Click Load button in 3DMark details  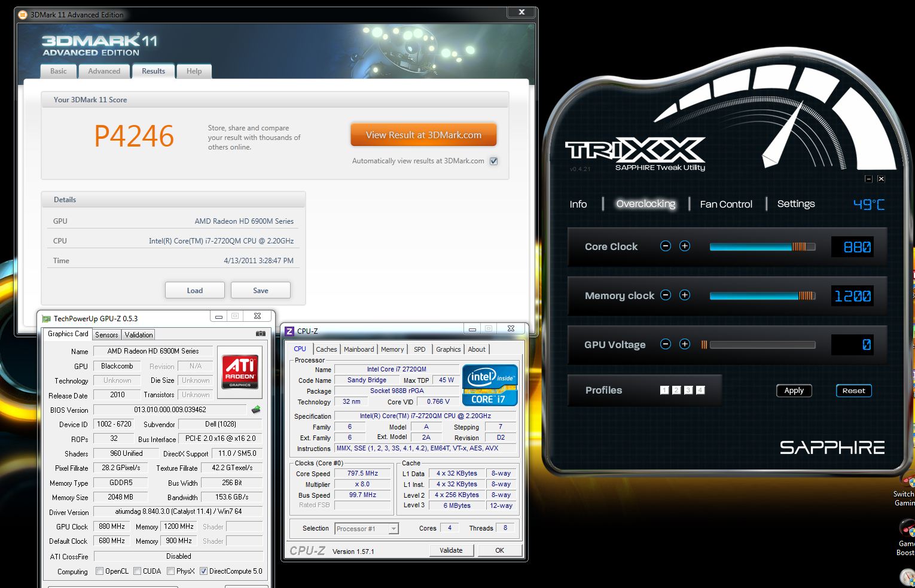[195, 290]
